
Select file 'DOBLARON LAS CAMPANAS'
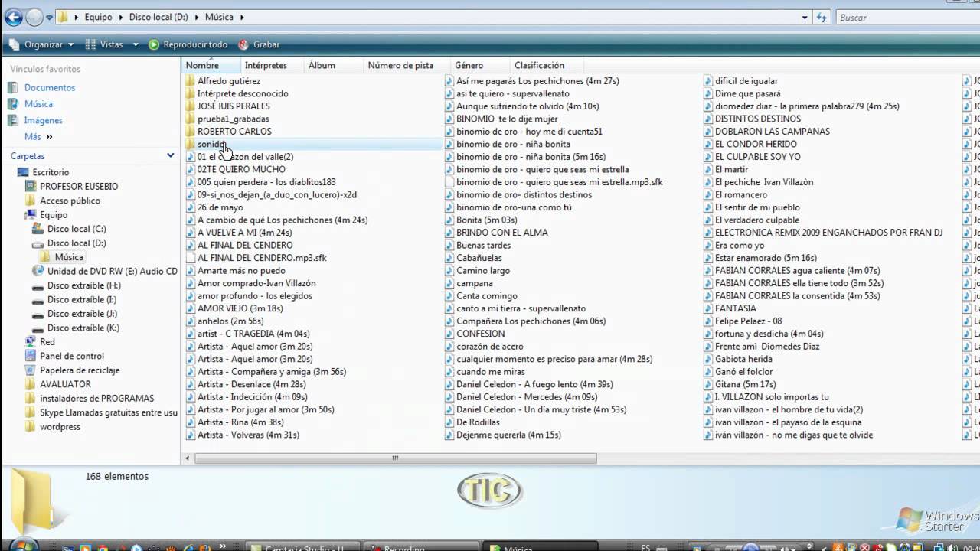tap(773, 132)
